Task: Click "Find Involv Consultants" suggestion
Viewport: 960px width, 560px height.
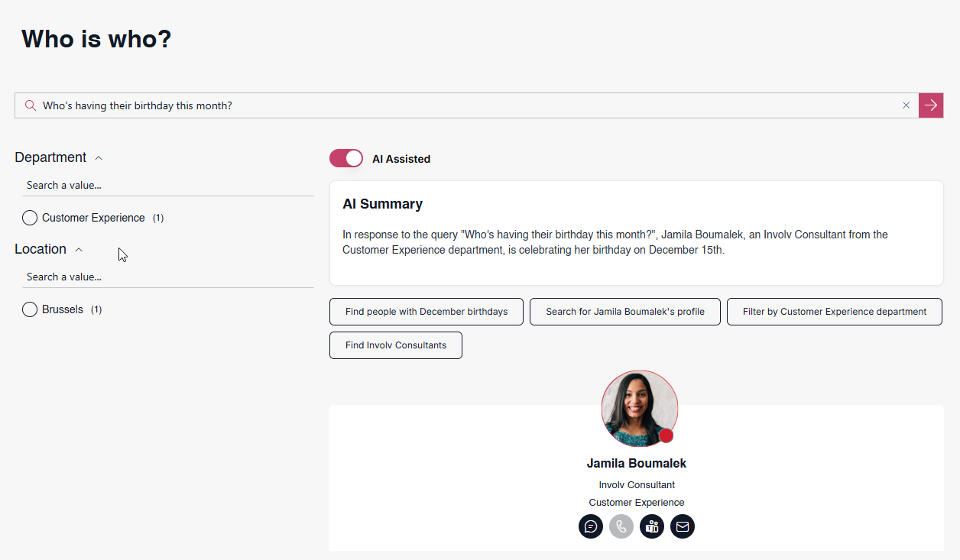Action: tap(396, 345)
